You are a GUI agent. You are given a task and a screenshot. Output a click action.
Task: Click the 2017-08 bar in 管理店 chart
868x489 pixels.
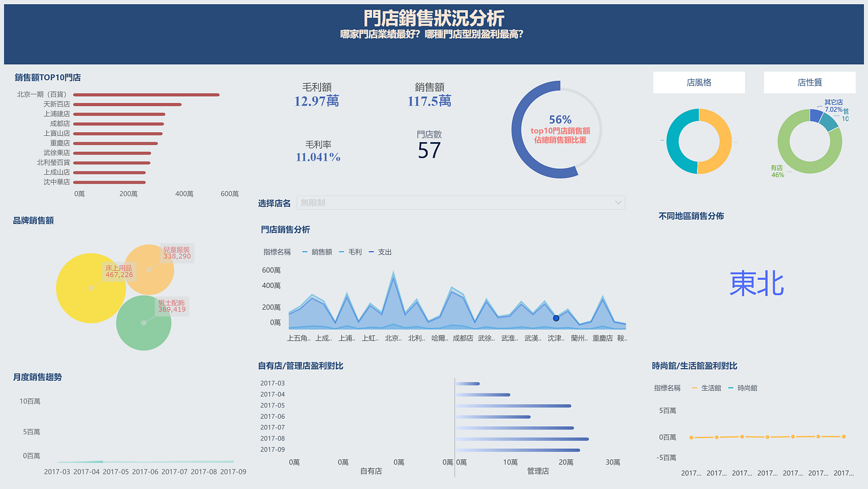tap(522, 439)
